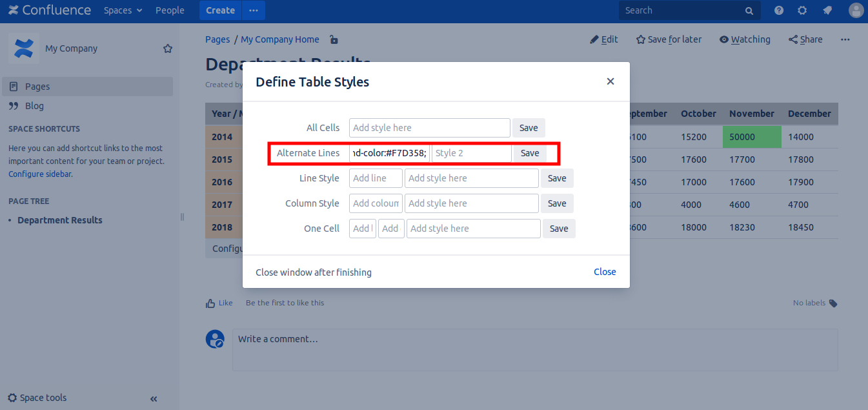Expand the Spaces dropdown menu
This screenshot has height=410, width=868.
tap(123, 10)
